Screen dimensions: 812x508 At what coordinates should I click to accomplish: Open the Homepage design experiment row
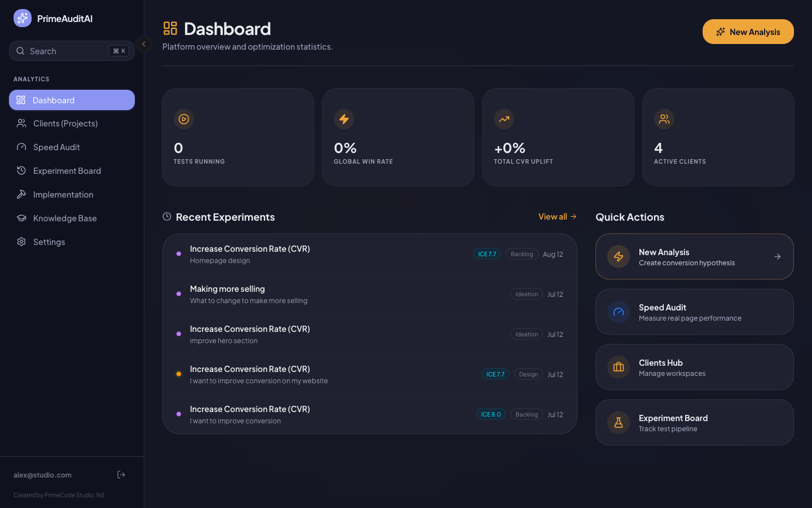[370, 254]
